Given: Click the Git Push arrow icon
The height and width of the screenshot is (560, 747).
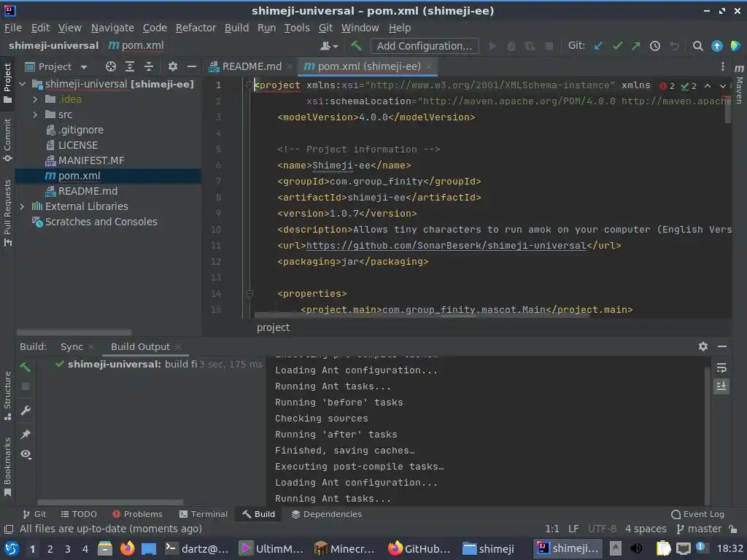Looking at the screenshot, I should [x=636, y=46].
